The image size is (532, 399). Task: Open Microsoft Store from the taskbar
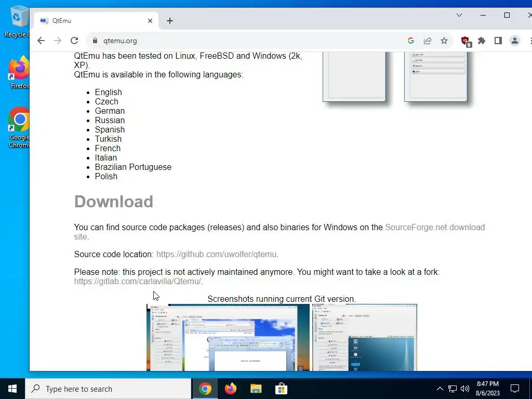point(281,389)
